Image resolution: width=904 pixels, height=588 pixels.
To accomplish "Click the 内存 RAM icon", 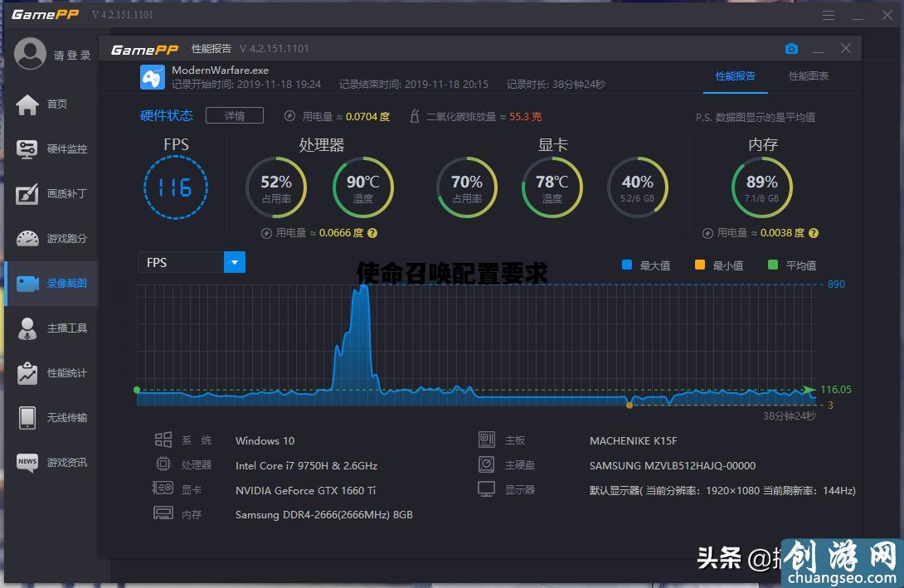I will pos(163,513).
